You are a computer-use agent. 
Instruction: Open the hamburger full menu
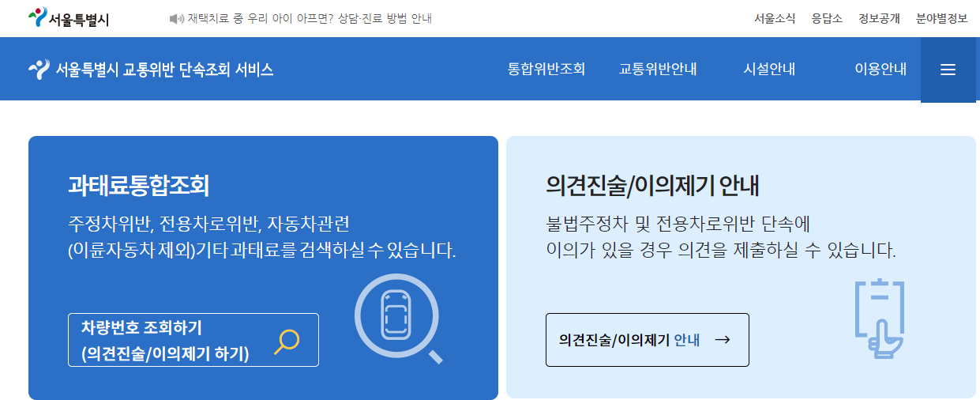(948, 70)
